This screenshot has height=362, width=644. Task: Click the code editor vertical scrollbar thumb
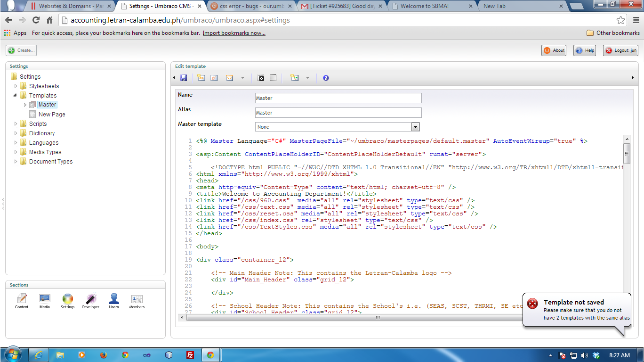[627, 153]
